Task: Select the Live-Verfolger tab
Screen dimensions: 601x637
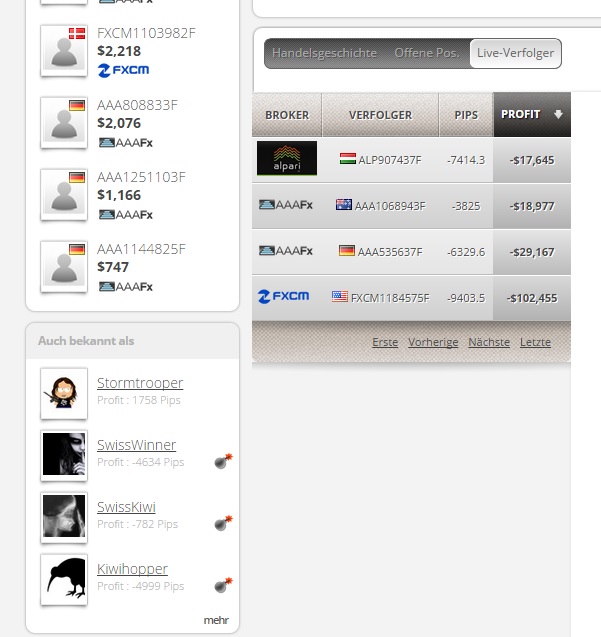Action: click(x=515, y=53)
